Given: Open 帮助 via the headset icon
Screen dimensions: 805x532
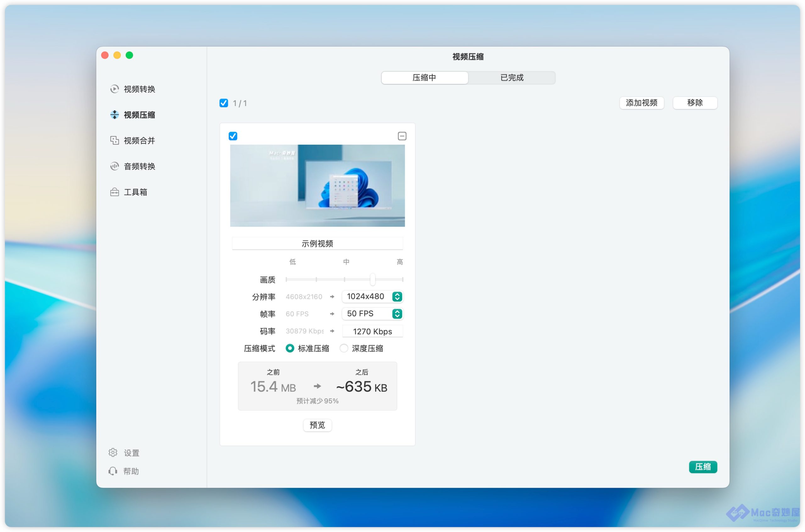Looking at the screenshot, I should click(x=113, y=471).
